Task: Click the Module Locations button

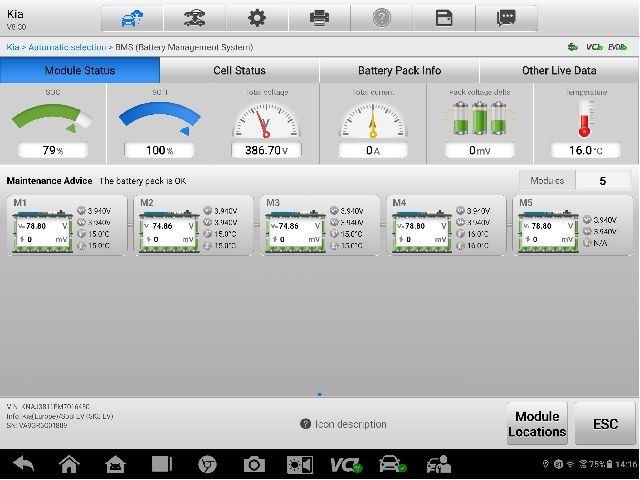Action: (537, 424)
